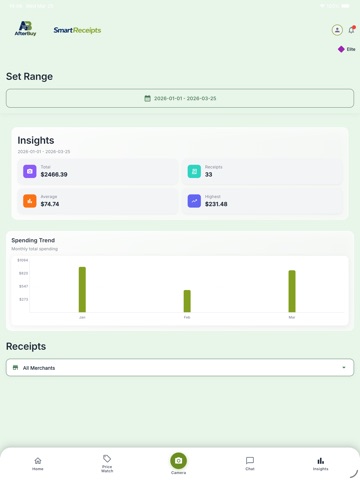This screenshot has width=360, height=480.
Task: Tap the orange Average icon
Action: coord(30,201)
